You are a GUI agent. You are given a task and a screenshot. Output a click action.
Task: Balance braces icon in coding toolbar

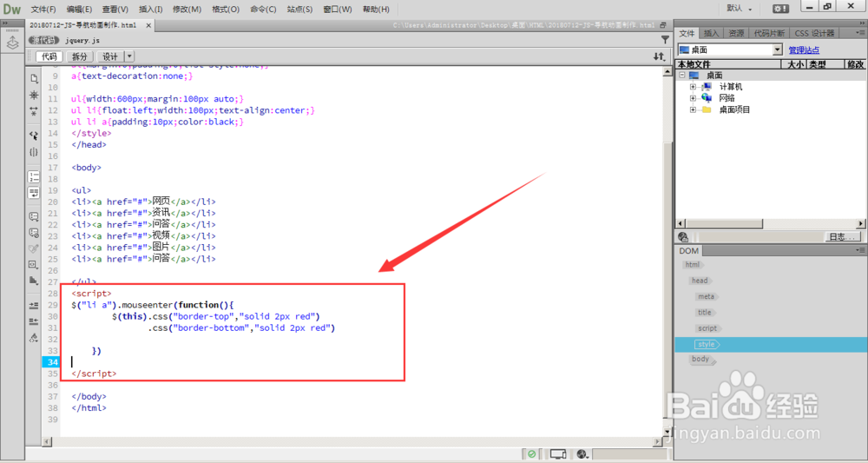click(x=34, y=152)
